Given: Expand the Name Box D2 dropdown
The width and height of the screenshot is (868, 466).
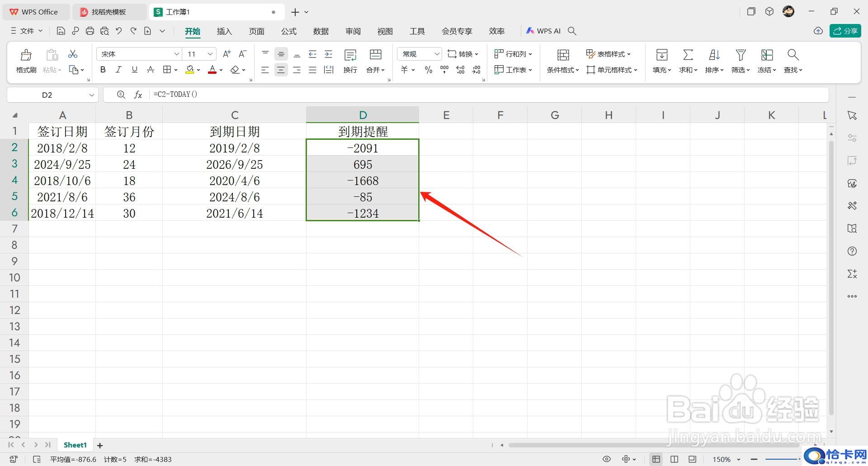Looking at the screenshot, I should click(91, 95).
